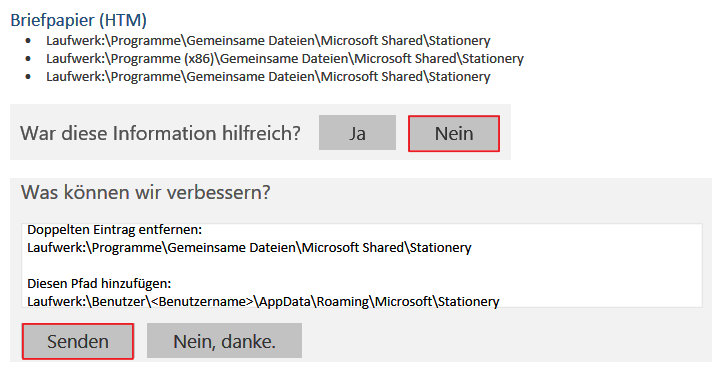Open the Briefpapier (HTM) heading
The width and height of the screenshot is (714, 370).
pos(78,20)
